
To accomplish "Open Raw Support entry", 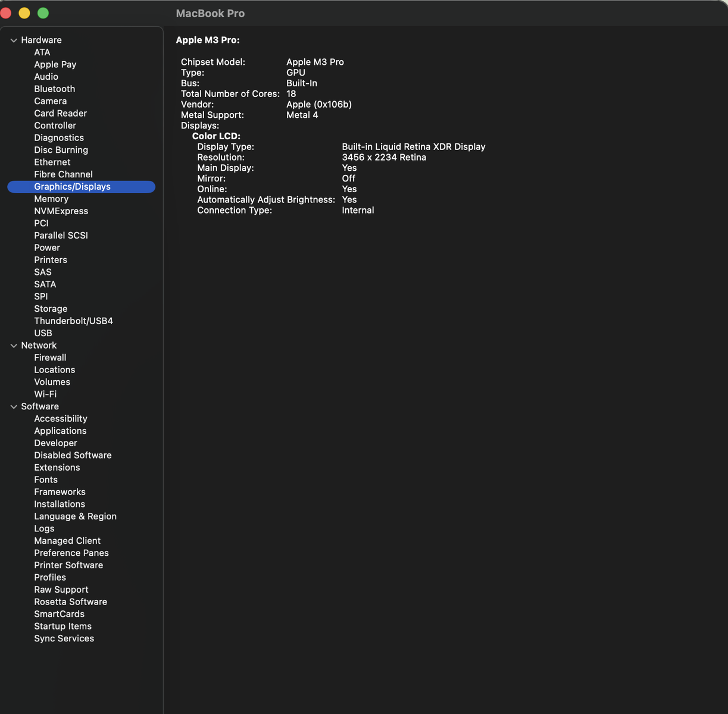I will point(61,590).
